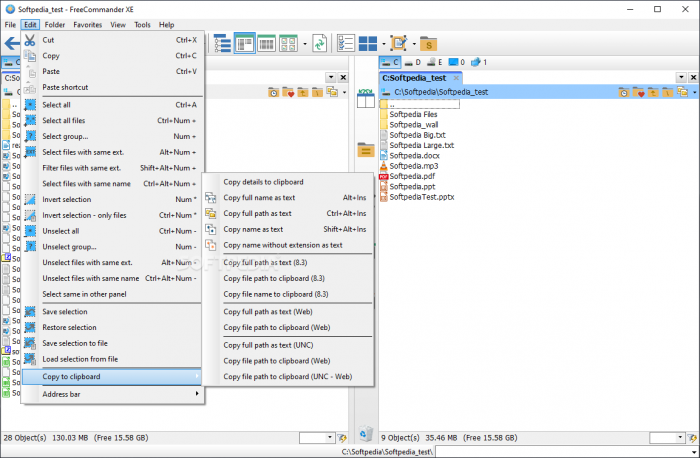Click the thumbnails view icon
This screenshot has width=700, height=458.
click(x=289, y=43)
